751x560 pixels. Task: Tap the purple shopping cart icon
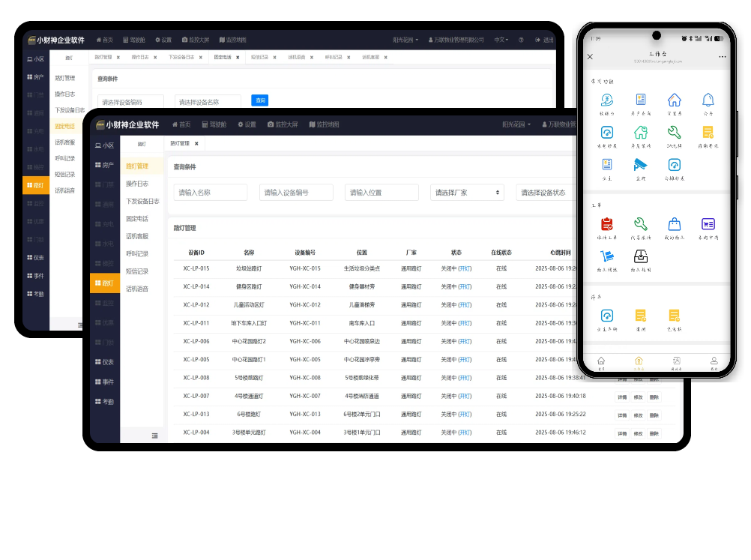pos(708,224)
